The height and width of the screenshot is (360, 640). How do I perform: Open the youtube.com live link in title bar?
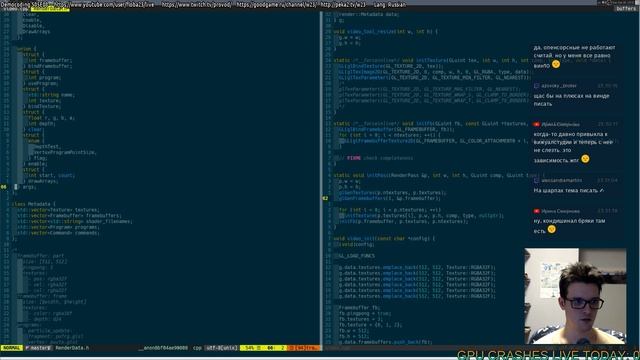coord(103,4)
